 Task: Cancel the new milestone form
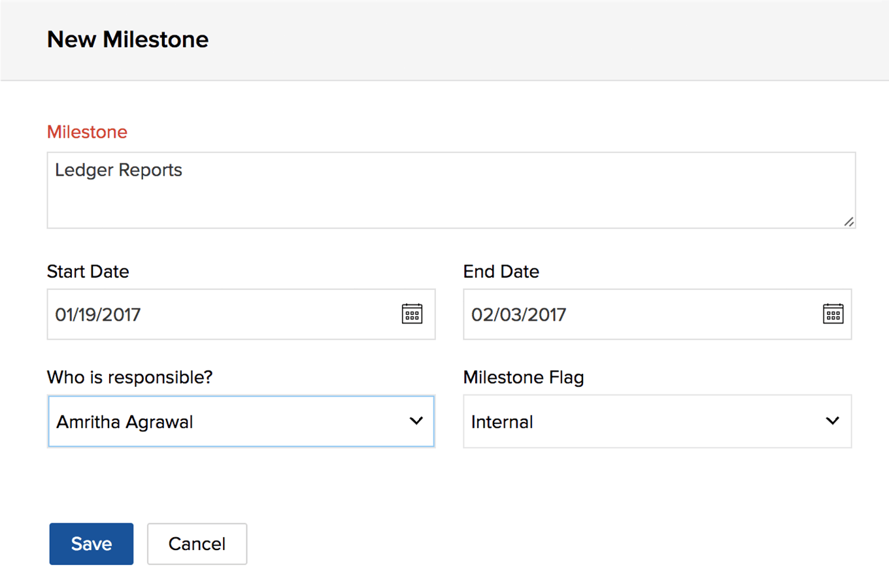tap(197, 544)
